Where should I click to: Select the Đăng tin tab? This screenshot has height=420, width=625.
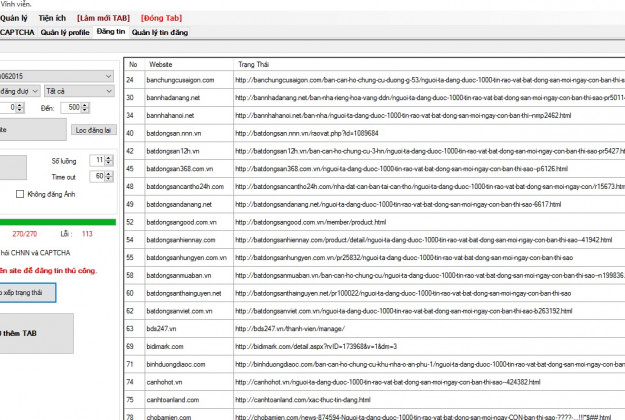coord(110,32)
